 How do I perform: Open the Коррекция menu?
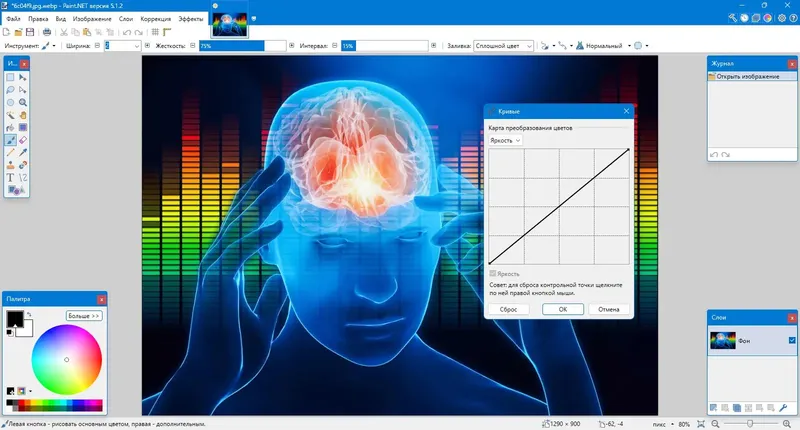[156, 19]
